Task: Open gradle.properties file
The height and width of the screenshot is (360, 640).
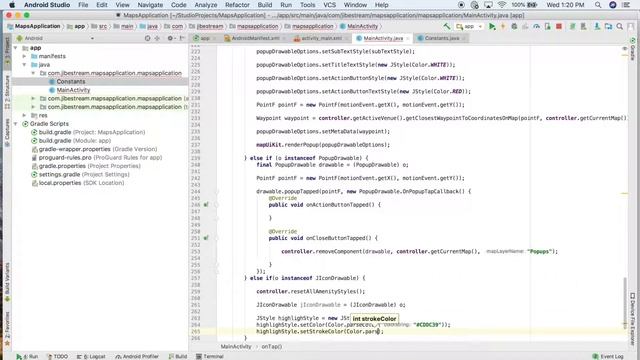Action: coord(86,166)
